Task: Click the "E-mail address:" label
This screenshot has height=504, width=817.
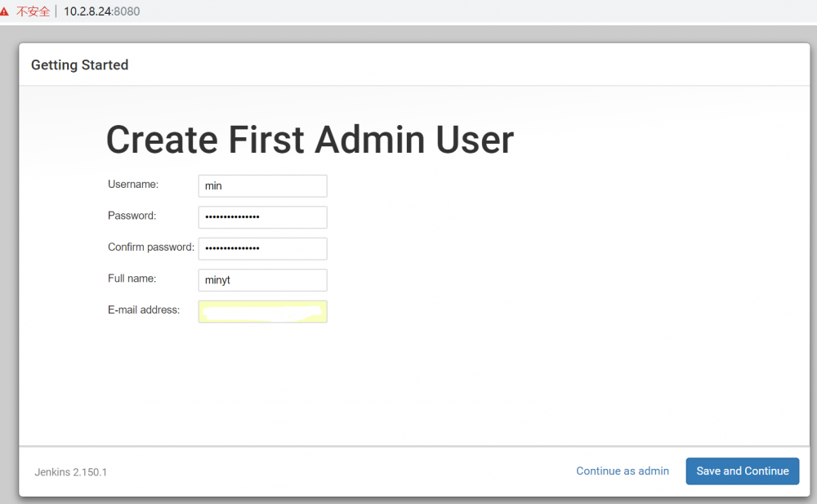Action: [x=144, y=310]
